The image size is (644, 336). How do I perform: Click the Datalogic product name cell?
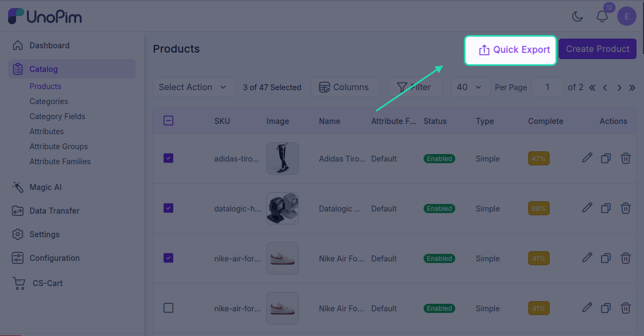339,209
